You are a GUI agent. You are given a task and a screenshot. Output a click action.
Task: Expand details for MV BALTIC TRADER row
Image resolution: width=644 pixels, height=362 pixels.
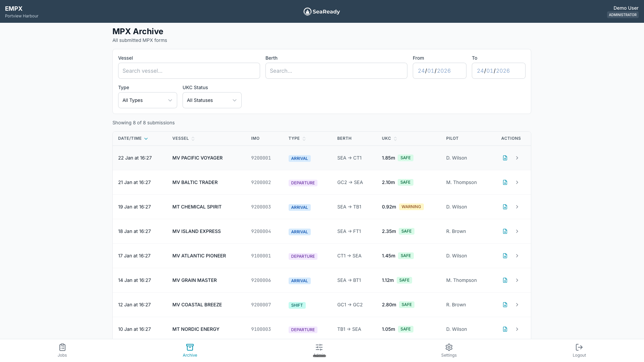tap(517, 182)
